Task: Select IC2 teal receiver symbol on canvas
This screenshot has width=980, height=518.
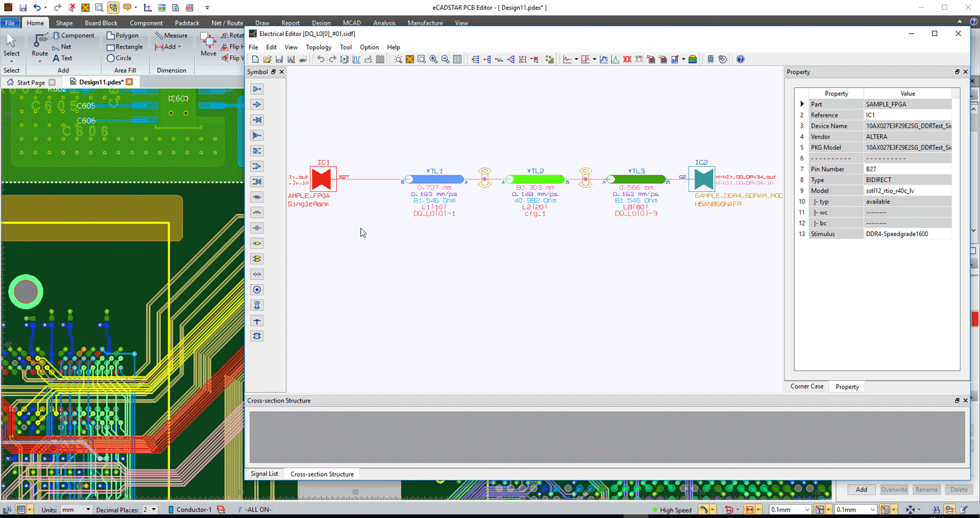Action: [702, 179]
